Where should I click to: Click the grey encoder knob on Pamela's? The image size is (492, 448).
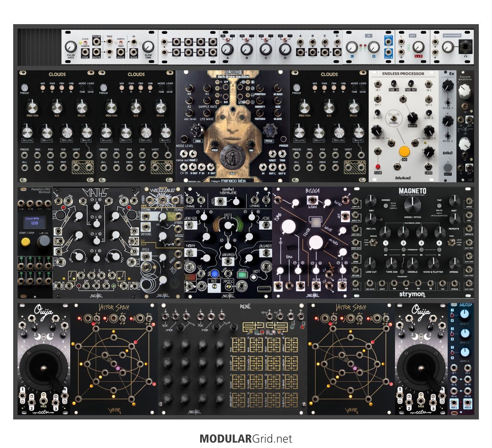44,241
